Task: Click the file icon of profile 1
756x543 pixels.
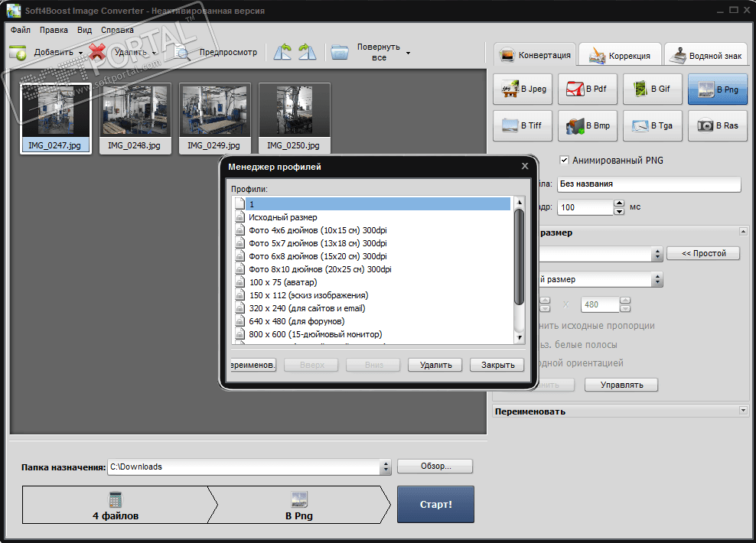Action: 240,203
